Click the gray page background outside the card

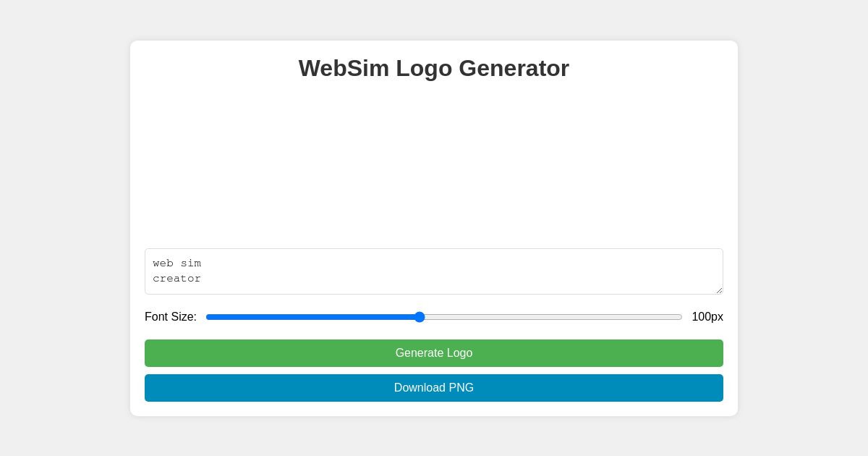click(x=65, y=228)
